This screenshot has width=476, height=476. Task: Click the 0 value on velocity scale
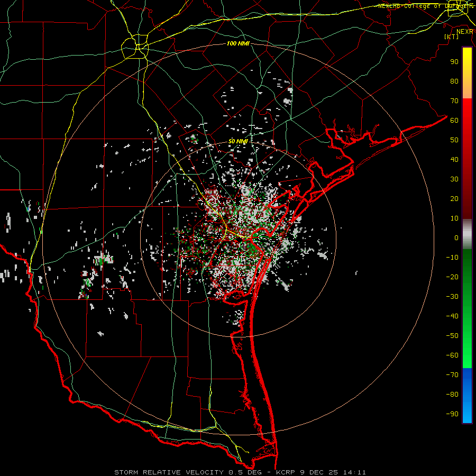456,237
